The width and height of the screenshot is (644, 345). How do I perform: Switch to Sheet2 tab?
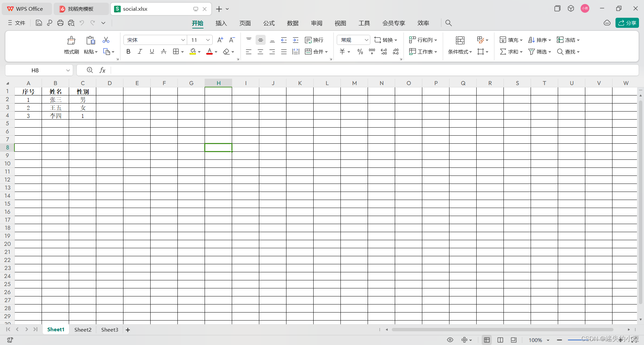coord(83,330)
